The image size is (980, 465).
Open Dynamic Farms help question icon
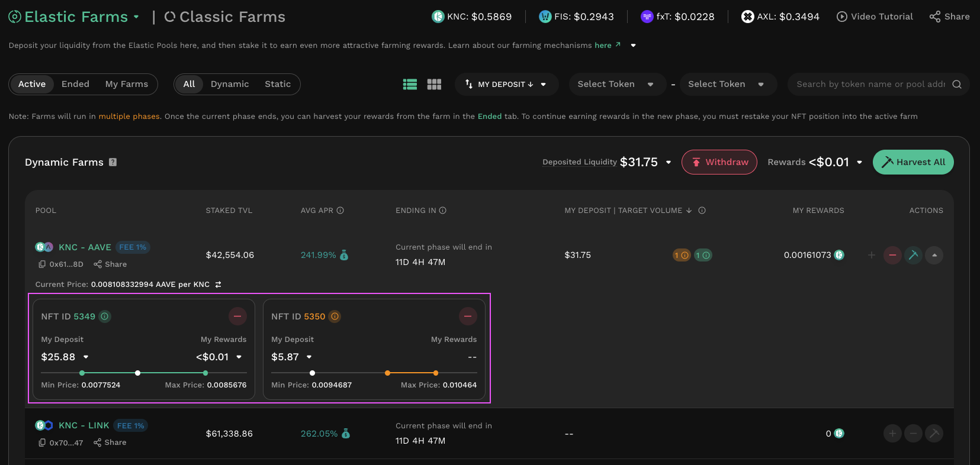pos(113,162)
